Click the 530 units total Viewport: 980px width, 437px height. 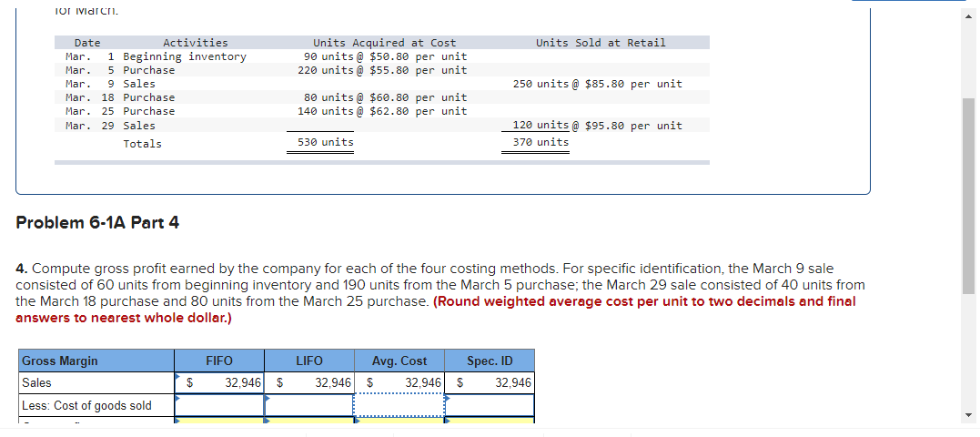click(x=326, y=143)
